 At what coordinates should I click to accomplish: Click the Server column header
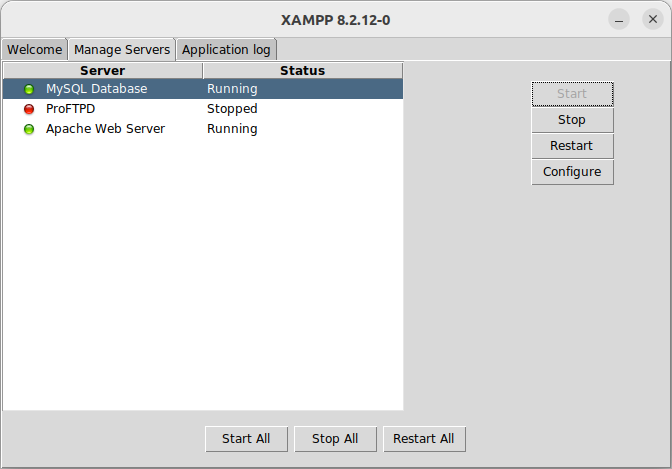[103, 71]
